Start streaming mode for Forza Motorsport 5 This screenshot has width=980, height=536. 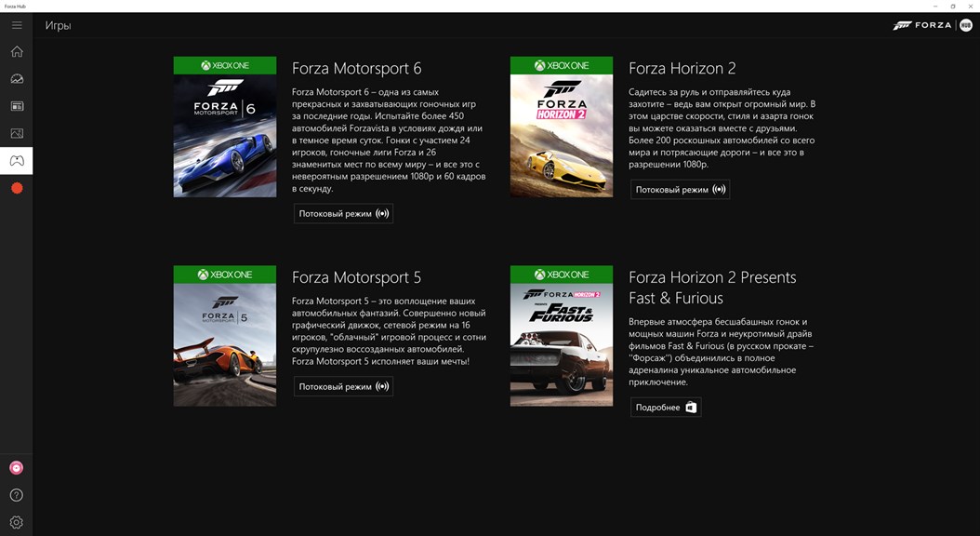[x=342, y=385]
